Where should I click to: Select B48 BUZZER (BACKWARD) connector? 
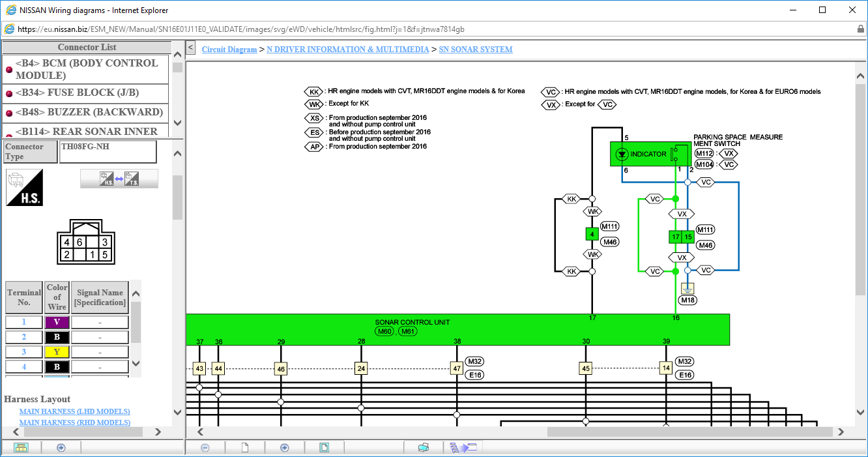point(86,112)
